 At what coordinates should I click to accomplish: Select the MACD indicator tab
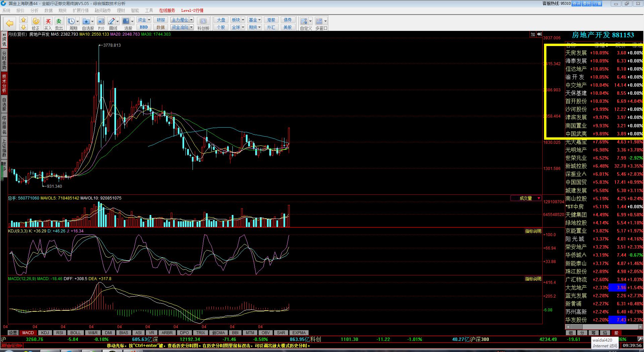pos(28,333)
